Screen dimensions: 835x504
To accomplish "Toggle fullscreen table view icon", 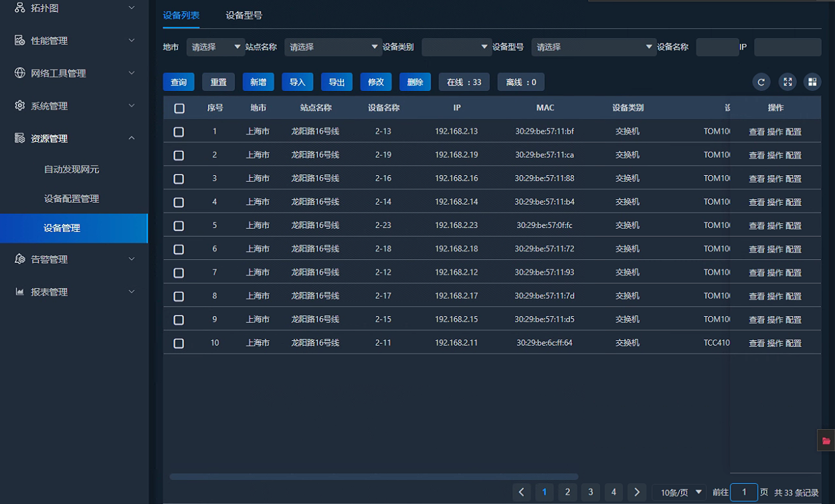I will pyautogui.click(x=787, y=82).
